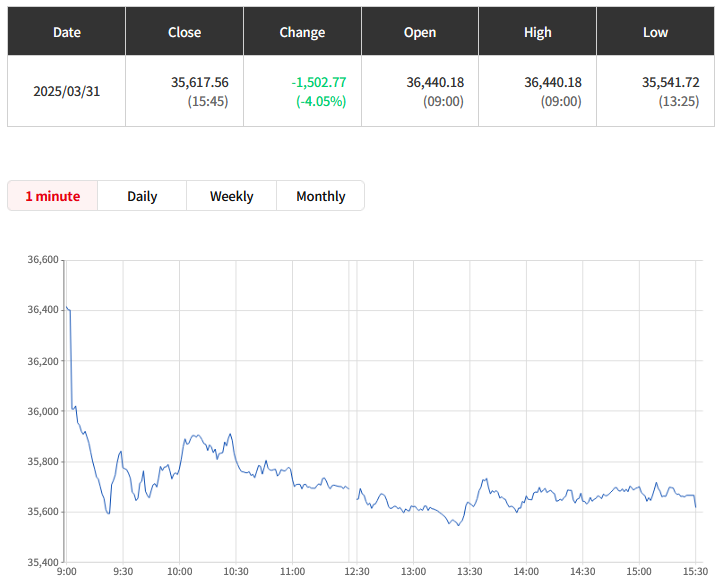726x586 pixels.
Task: Select the change value -1,502.77
Action: coord(319,82)
